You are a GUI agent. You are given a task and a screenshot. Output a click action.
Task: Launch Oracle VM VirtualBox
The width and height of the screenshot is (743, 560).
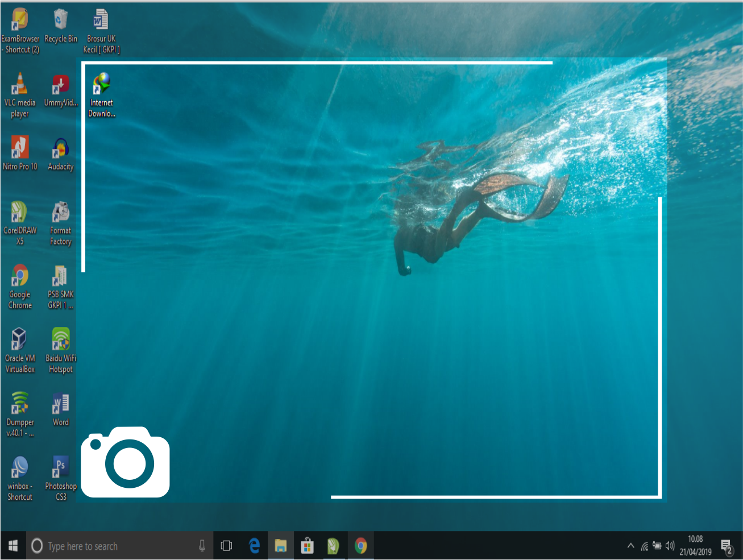point(20,341)
